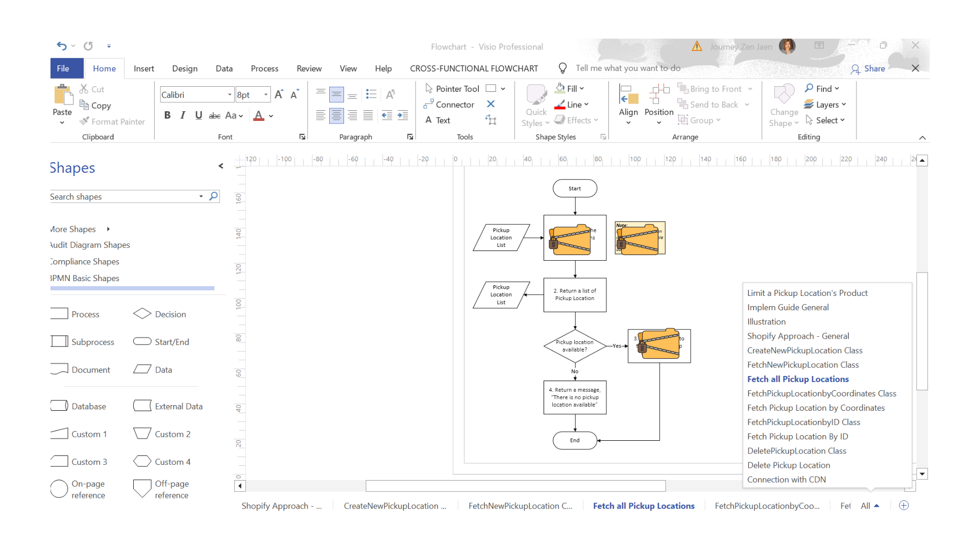Toggle bold formatting
This screenshot has height=551, width=980.
167,115
